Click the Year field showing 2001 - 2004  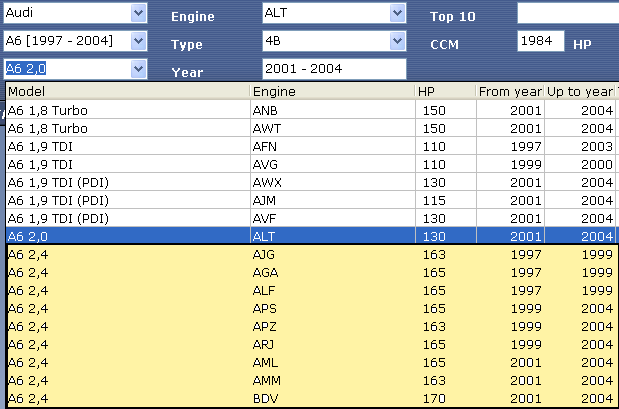[334, 69]
